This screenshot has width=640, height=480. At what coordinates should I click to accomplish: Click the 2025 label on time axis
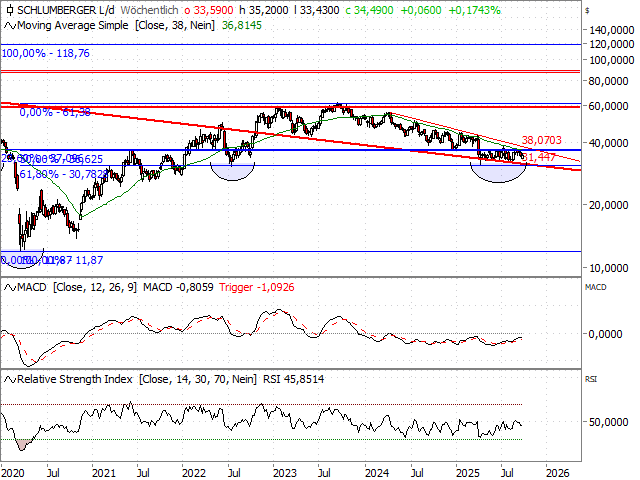[x=468, y=473]
